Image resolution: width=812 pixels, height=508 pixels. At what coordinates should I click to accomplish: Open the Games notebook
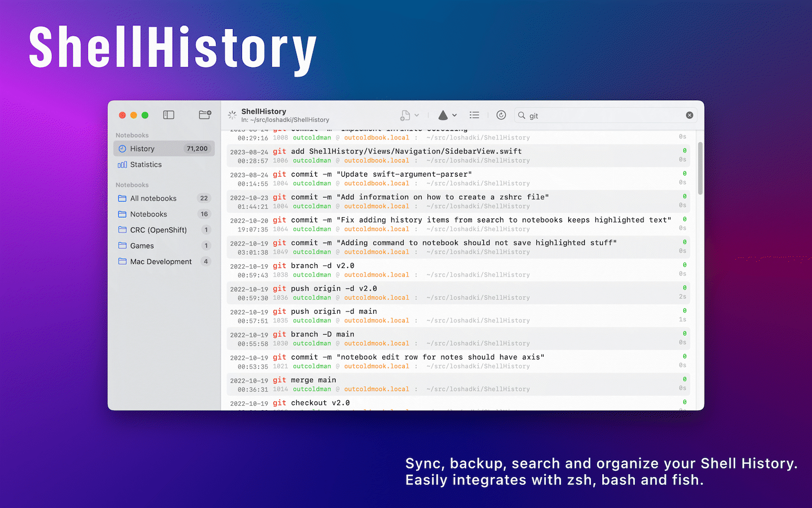(x=164, y=246)
